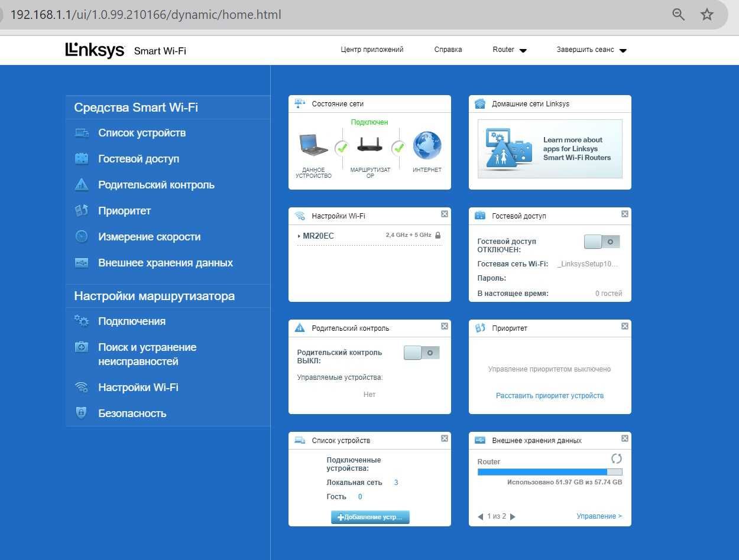Open Внешнее хранение данных in sidebar
The width and height of the screenshot is (739, 560).
(x=166, y=263)
